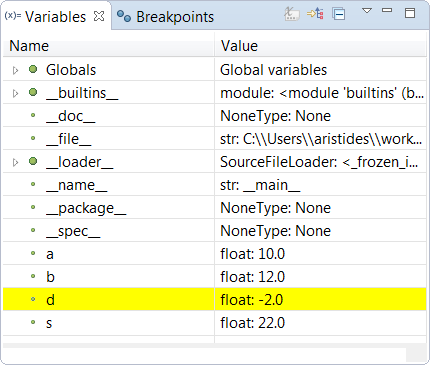Select the __loader__ variable
The height and width of the screenshot is (365, 430).
(x=215, y=162)
